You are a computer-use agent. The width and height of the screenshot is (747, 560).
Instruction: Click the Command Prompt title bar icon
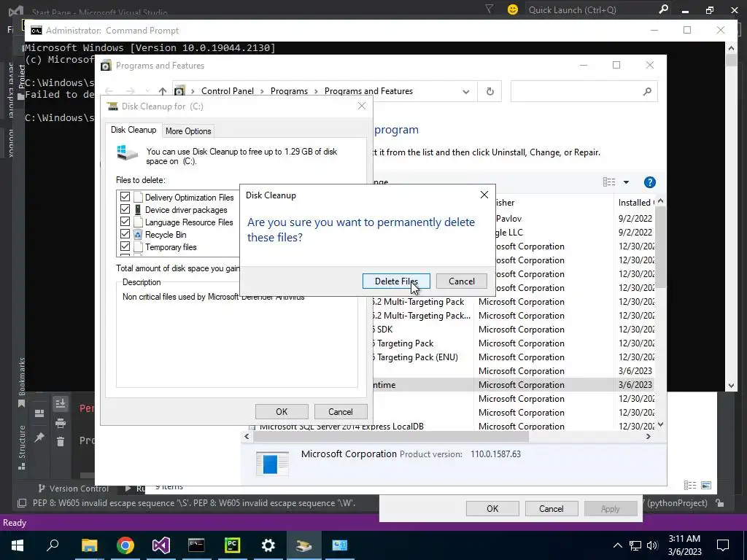36,31
